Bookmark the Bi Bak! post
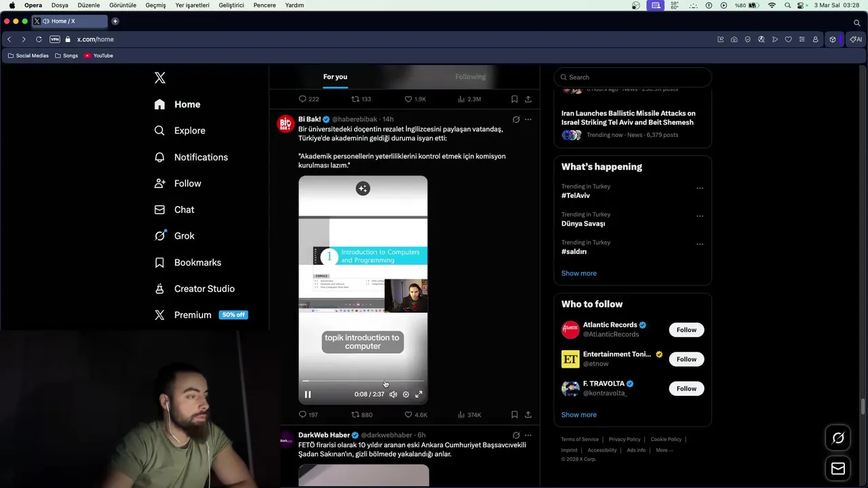This screenshot has width=868, height=488. click(515, 415)
